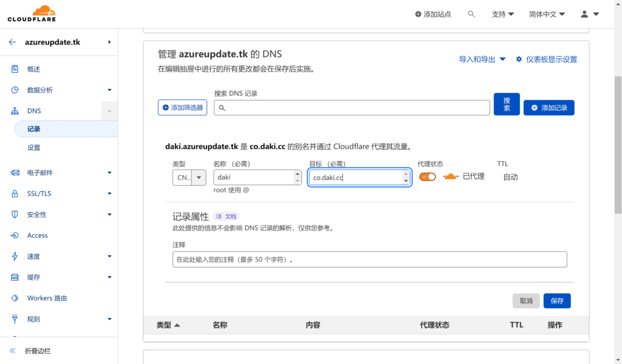
Task: Open the record 类型 dropdown
Action: click(x=190, y=178)
